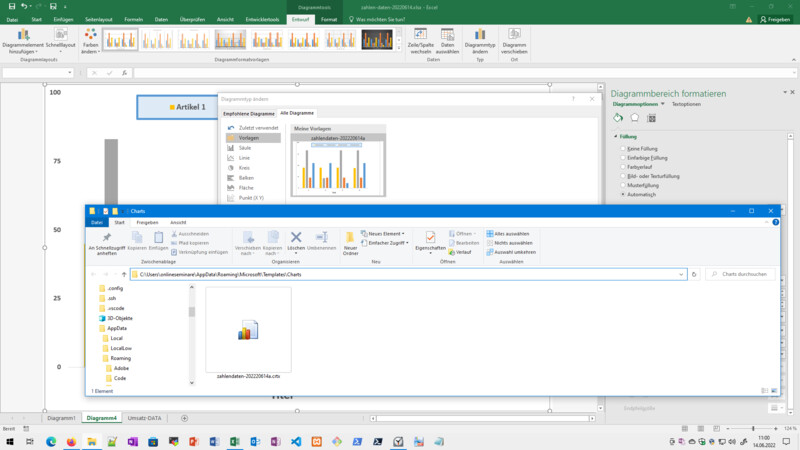Click Verlauf button in Explorer ribbon

pyautogui.click(x=460, y=252)
